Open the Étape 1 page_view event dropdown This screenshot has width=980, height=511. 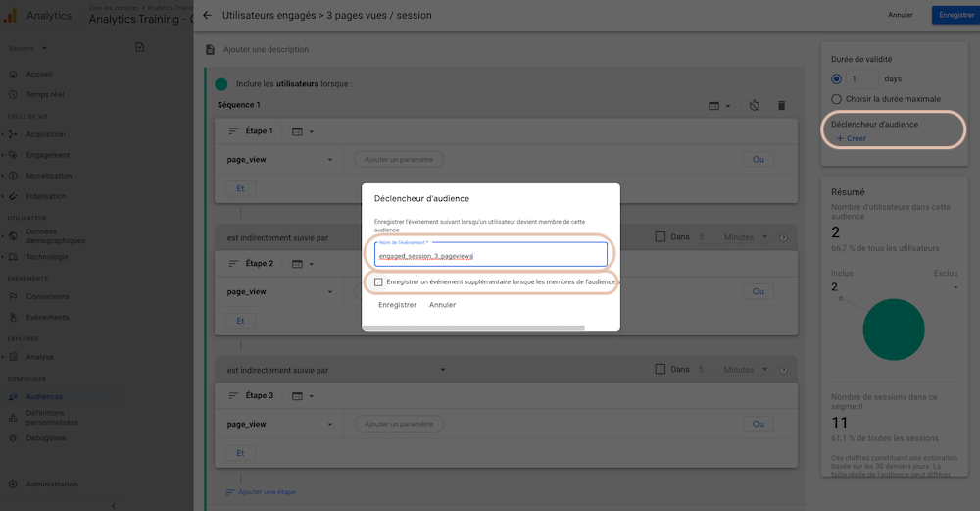[x=280, y=160]
